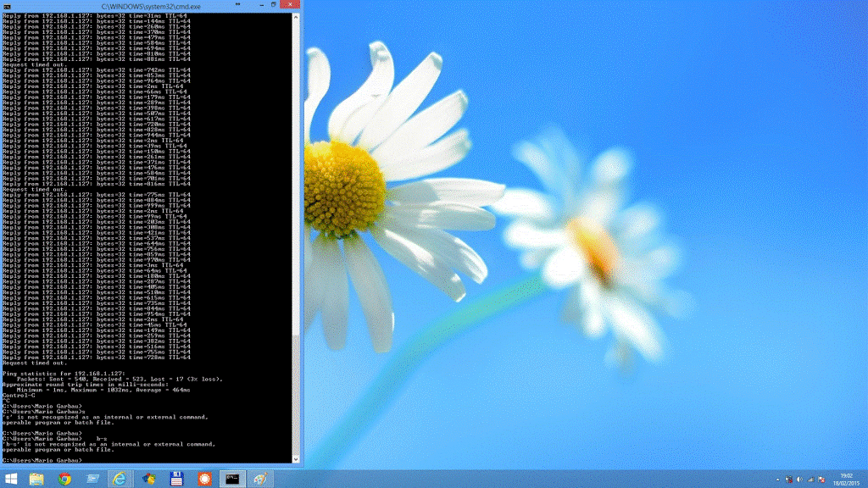Open the orange circle app in the taskbar
Screen dimensions: 868x488
(203, 479)
